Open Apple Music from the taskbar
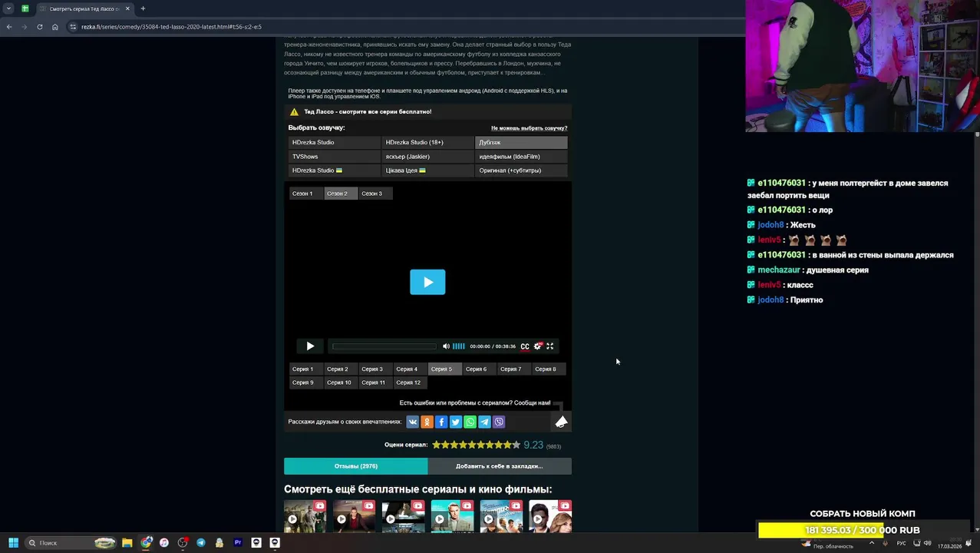 [164, 543]
